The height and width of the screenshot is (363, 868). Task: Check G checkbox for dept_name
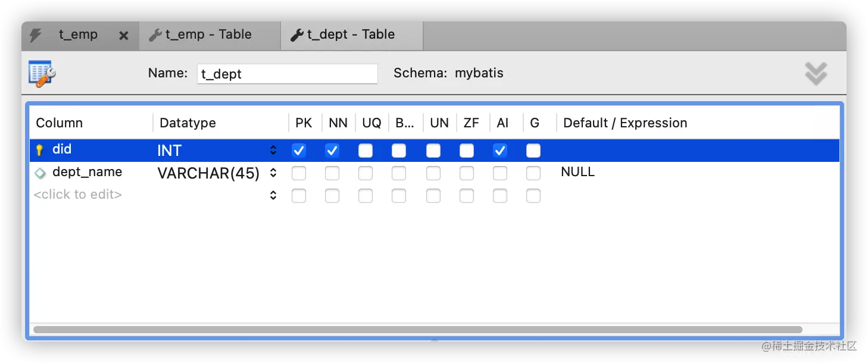533,173
